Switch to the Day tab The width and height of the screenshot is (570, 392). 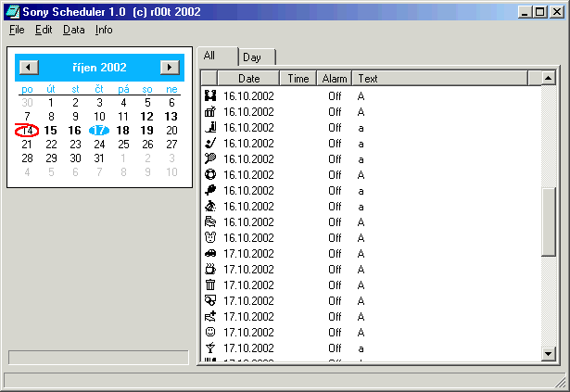257,57
